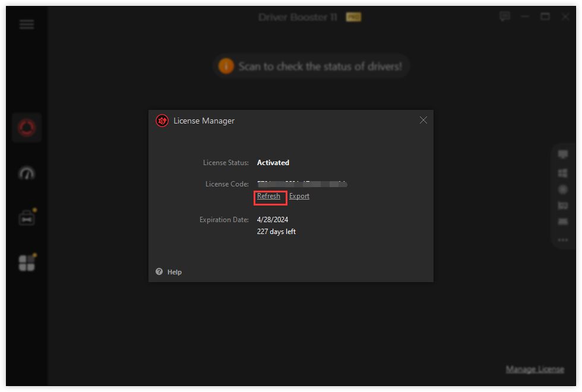
Task: Close the License Manager dialog
Action: tap(423, 120)
